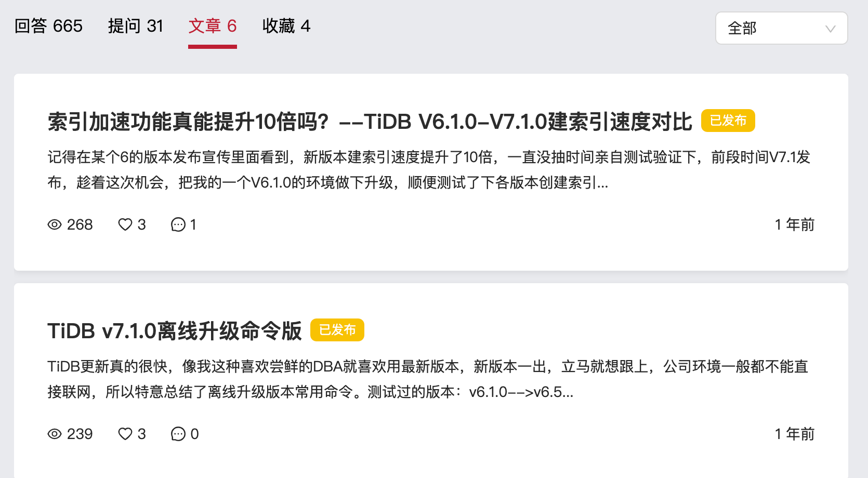Switch to the 提问 31 tab
Image resolution: width=868 pixels, height=478 pixels.
pyautogui.click(x=136, y=26)
